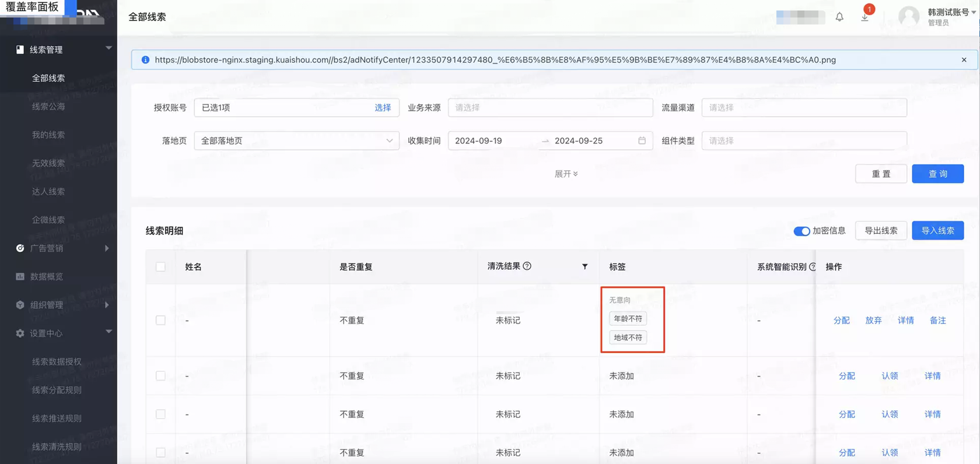Open 我的线索 menu item
The height and width of the screenshot is (464, 980).
pos(48,135)
